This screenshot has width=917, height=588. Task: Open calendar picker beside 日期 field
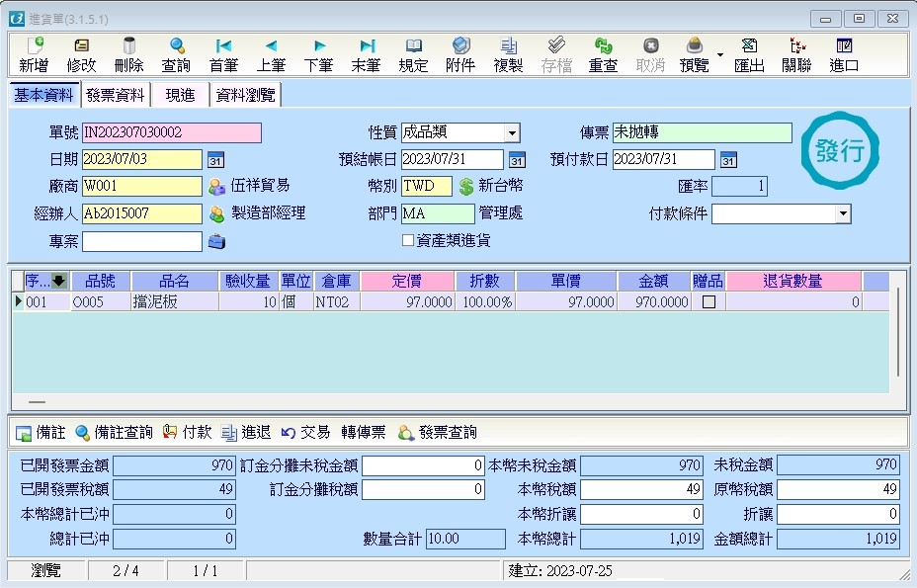(215, 160)
